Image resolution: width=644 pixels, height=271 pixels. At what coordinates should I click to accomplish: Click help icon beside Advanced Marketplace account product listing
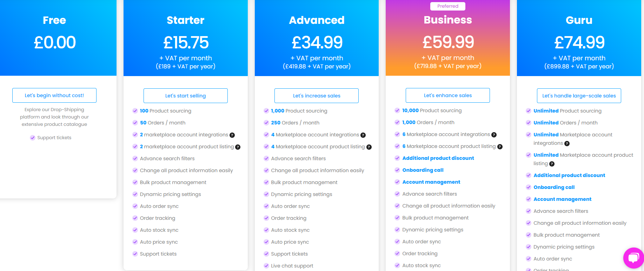pos(369,147)
